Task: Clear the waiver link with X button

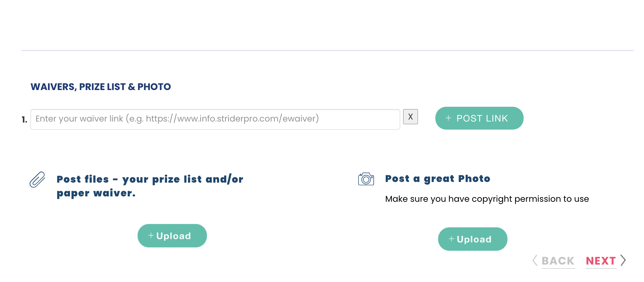Action: [x=410, y=117]
